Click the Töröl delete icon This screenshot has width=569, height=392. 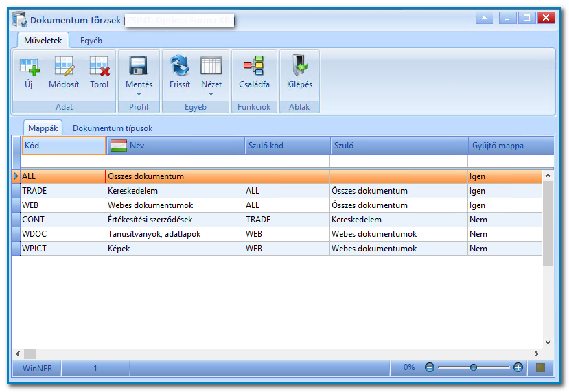(100, 67)
